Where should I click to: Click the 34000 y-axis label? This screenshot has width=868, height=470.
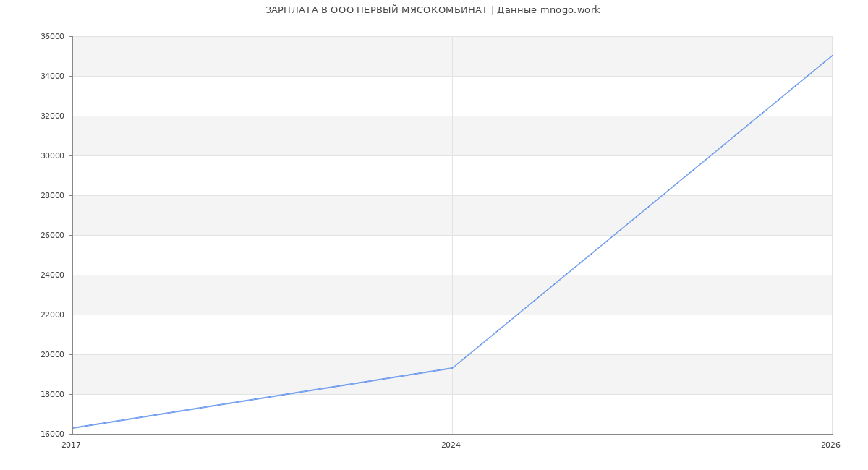click(x=52, y=77)
